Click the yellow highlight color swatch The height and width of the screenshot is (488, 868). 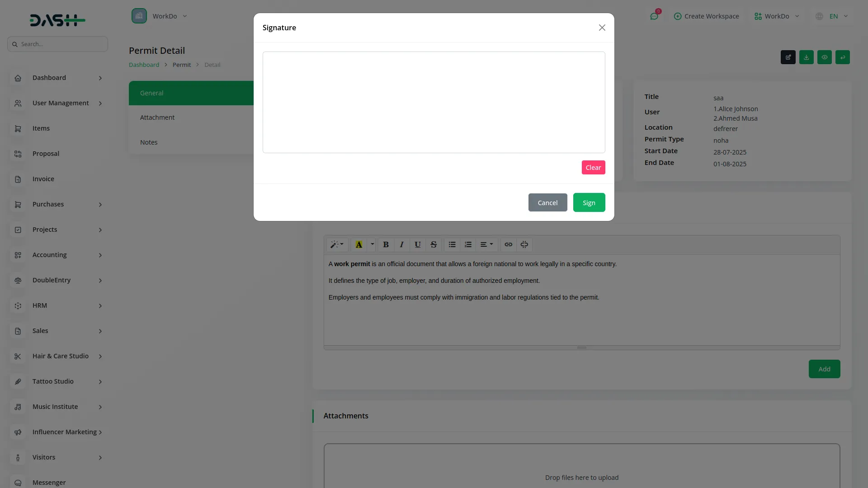pos(359,244)
